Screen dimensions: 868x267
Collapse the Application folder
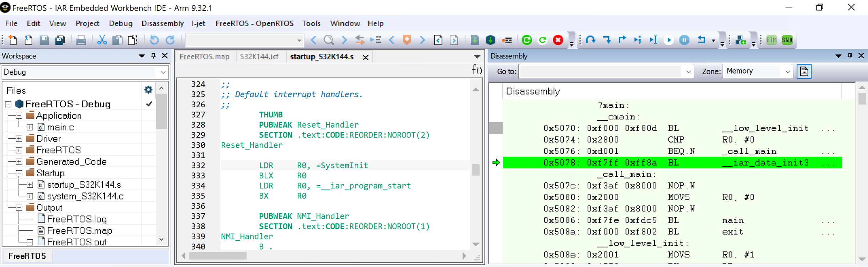tap(19, 116)
